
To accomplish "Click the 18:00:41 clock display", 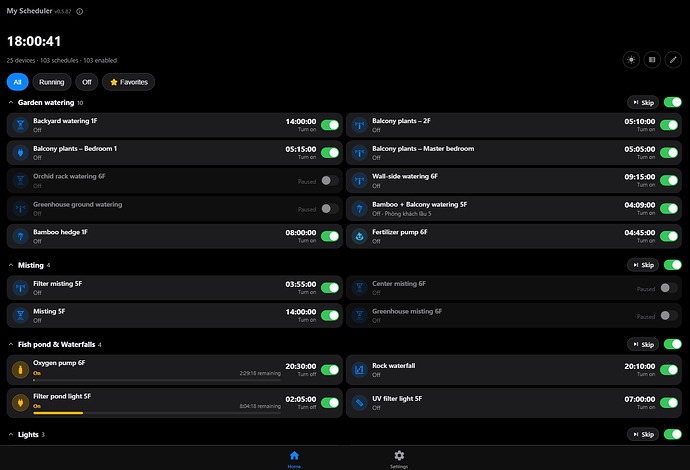I will (x=34, y=41).
